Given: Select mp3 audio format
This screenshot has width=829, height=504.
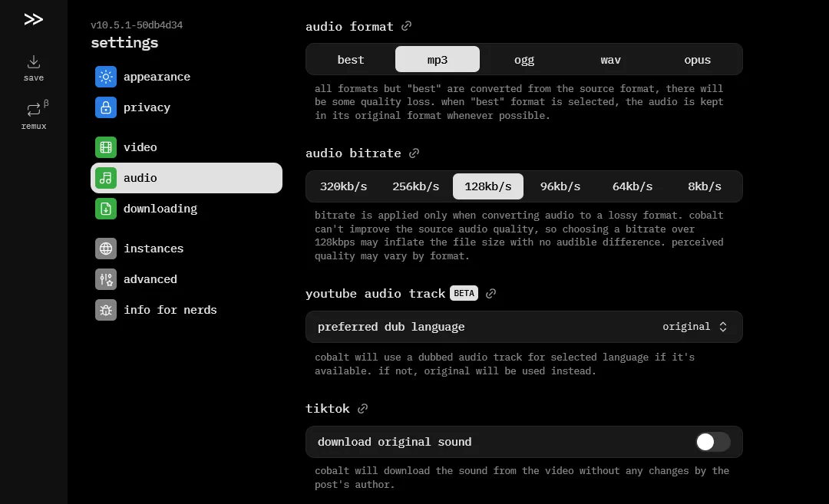Looking at the screenshot, I should [438, 60].
